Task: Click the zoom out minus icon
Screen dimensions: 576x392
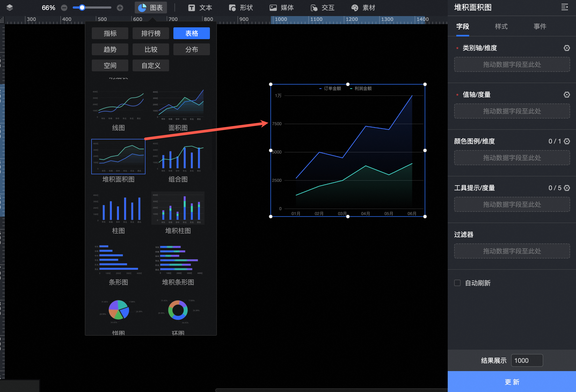Action: pos(64,8)
